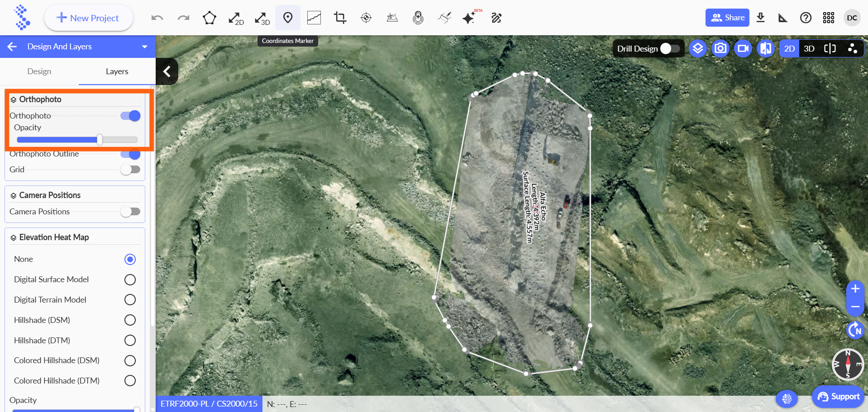Screen dimensions: 868x412
Task: Activate the Coordinates Marker tool
Action: [x=288, y=18]
